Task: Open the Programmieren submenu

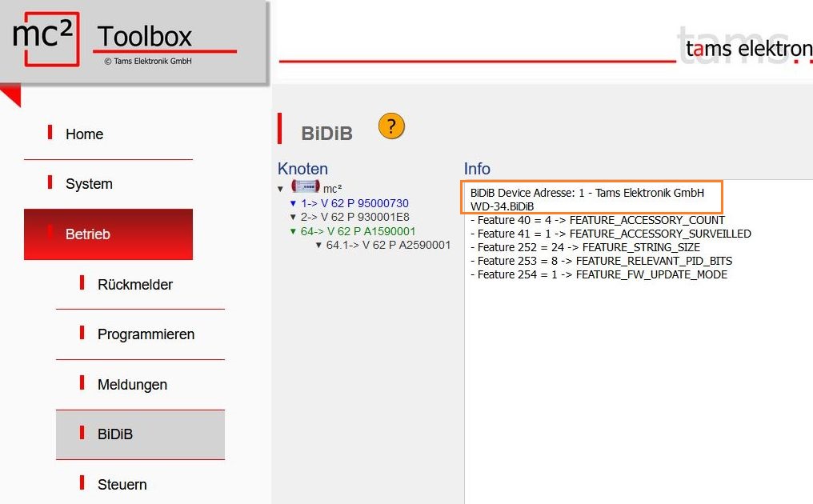Action: [146, 334]
